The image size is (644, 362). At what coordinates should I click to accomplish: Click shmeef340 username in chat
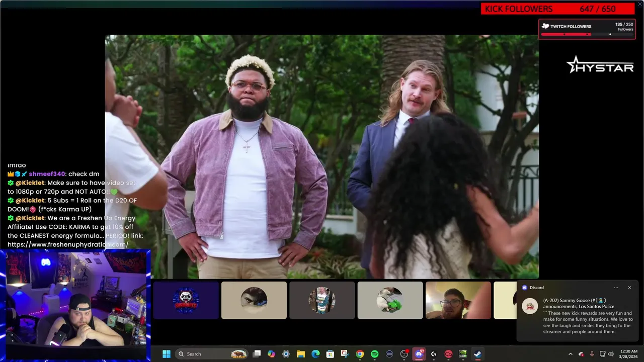click(x=47, y=174)
